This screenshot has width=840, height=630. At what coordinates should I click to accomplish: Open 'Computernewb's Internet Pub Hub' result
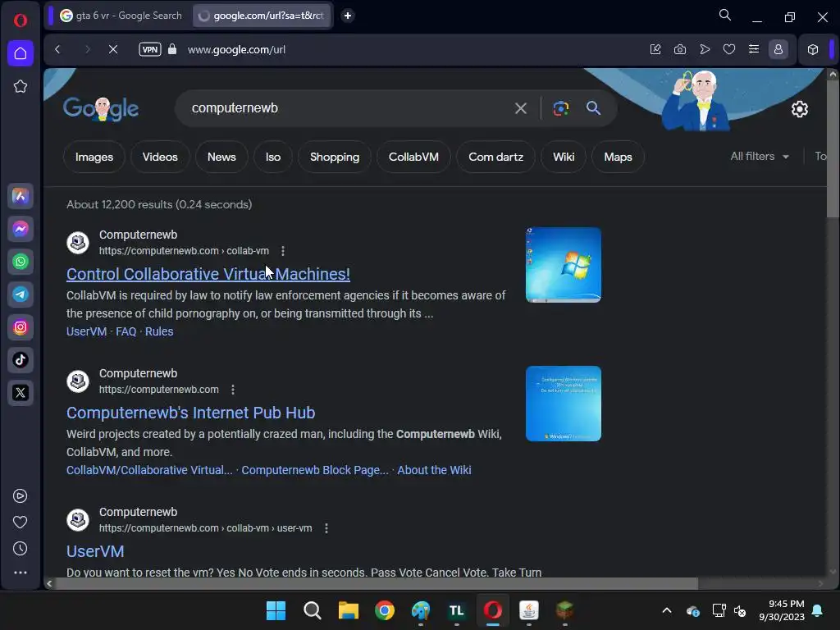coord(190,413)
